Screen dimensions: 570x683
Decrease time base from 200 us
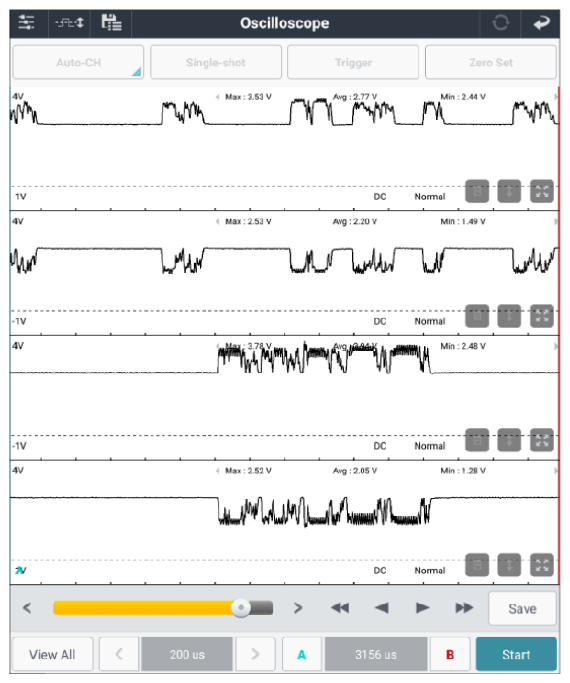tap(119, 654)
